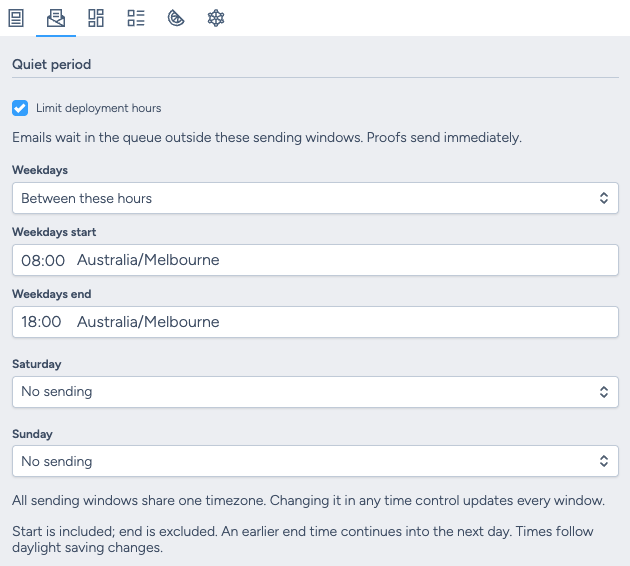The height and width of the screenshot is (566, 630).
Task: Uncheck Limit deployment hours checkbox
Action: coord(20,108)
